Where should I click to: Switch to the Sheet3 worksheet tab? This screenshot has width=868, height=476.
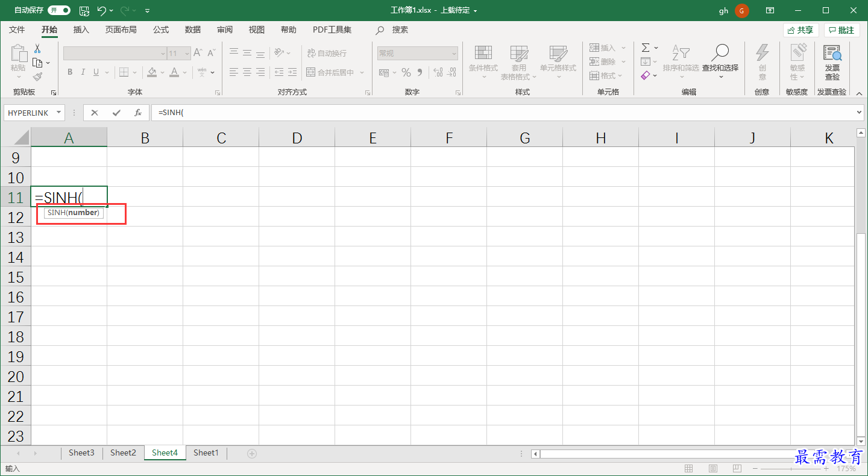81,453
